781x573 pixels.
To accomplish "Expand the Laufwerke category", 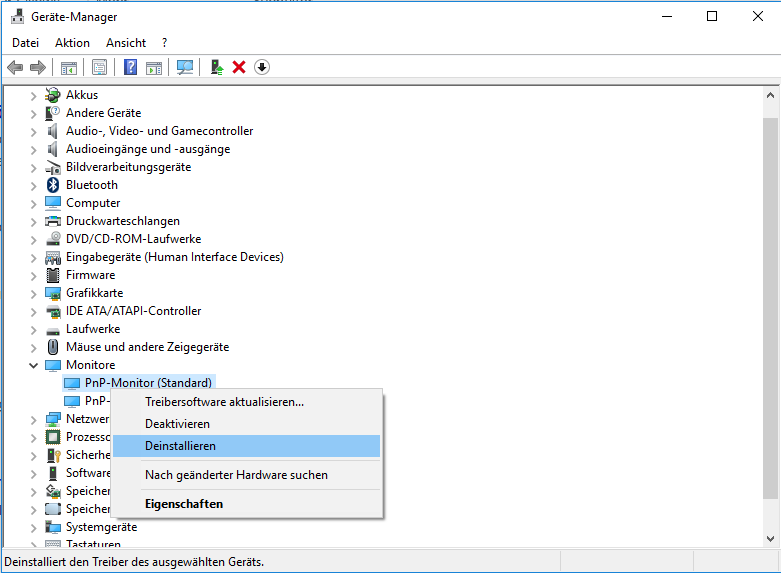I will pyautogui.click(x=33, y=330).
